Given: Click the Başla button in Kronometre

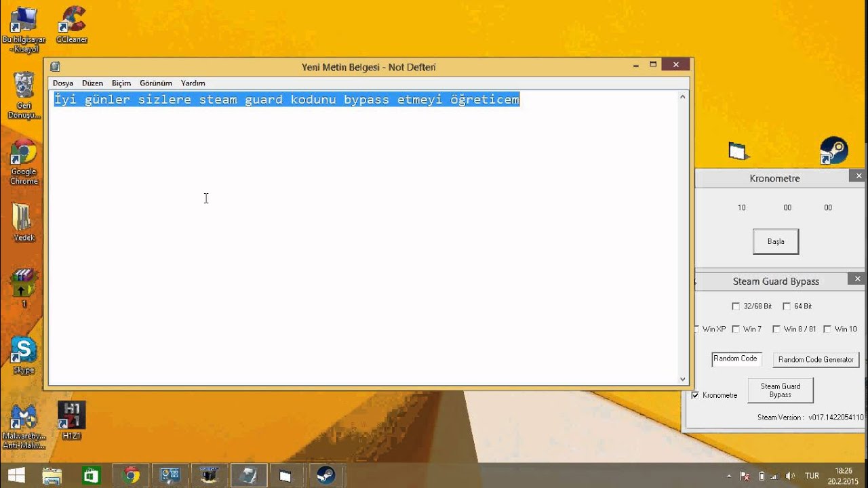Looking at the screenshot, I should (x=776, y=241).
